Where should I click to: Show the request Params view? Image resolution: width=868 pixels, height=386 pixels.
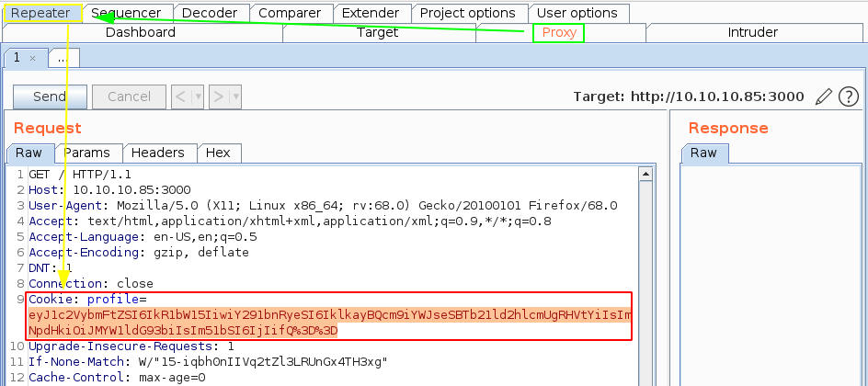[x=86, y=153]
